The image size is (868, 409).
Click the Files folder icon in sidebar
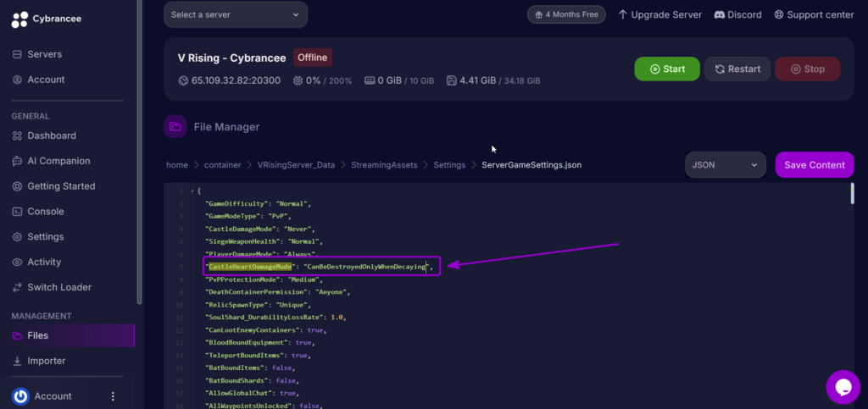[17, 335]
